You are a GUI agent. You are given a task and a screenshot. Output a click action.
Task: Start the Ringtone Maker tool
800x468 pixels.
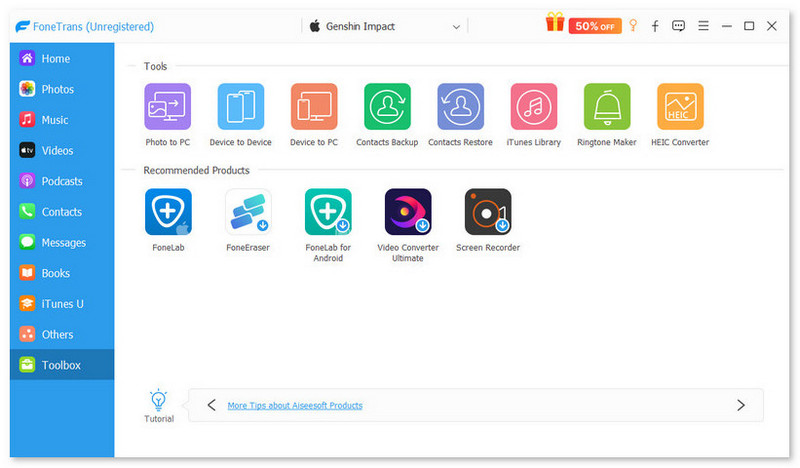pos(607,107)
